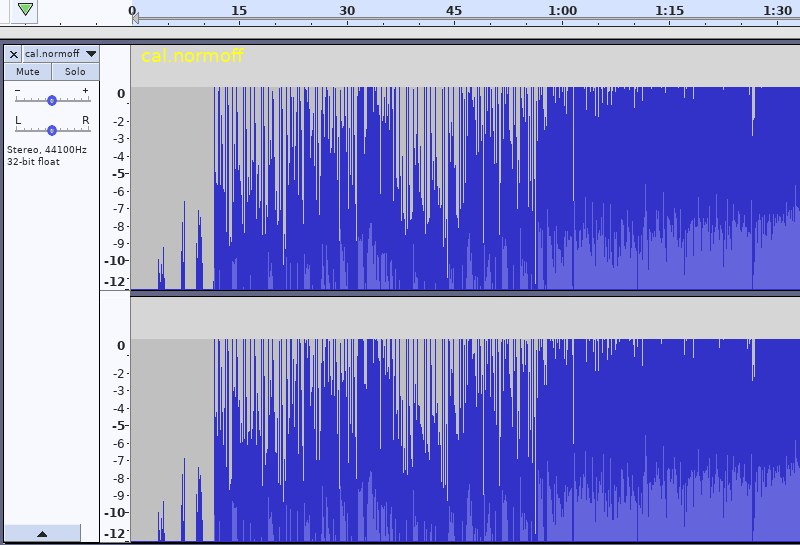Image resolution: width=800 pixels, height=545 pixels.
Task: Click the gain slider minus sign
Action: [18, 90]
